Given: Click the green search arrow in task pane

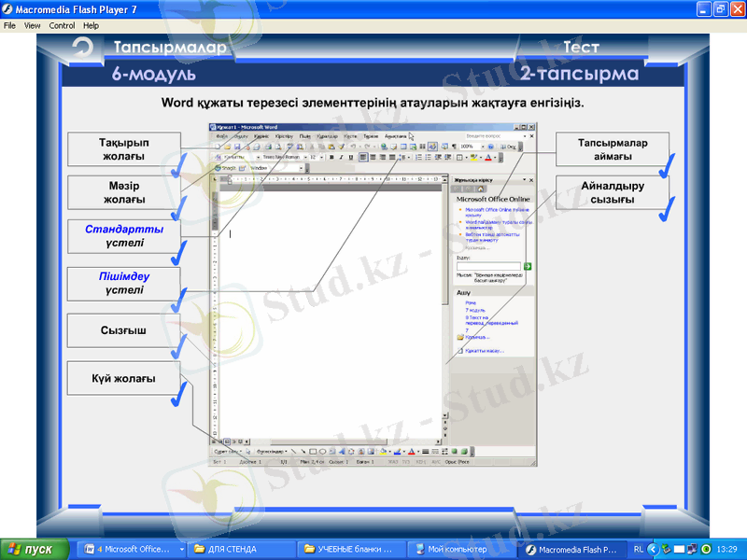Looking at the screenshot, I should click(528, 267).
